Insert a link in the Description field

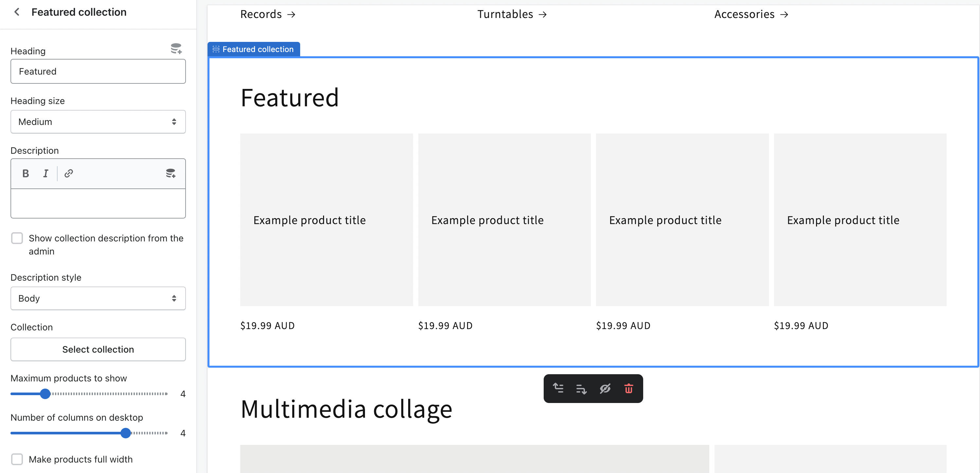(x=68, y=173)
